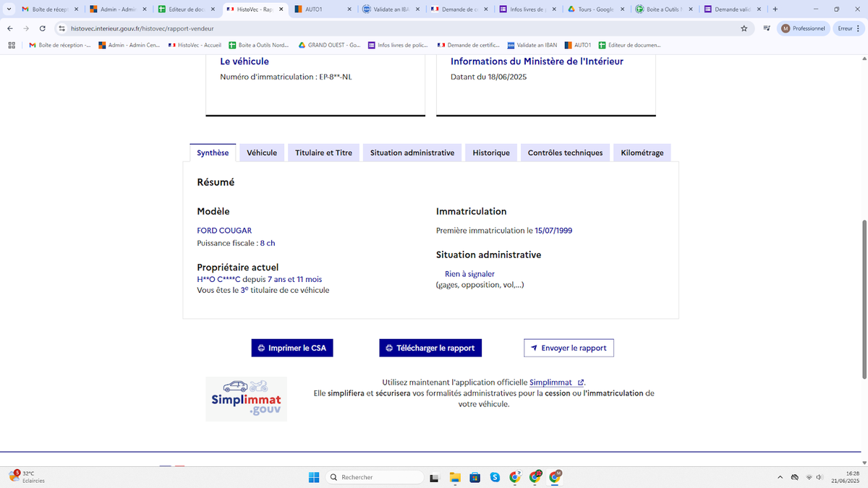
Task: Open the Kilométrage tab
Action: pos(642,153)
